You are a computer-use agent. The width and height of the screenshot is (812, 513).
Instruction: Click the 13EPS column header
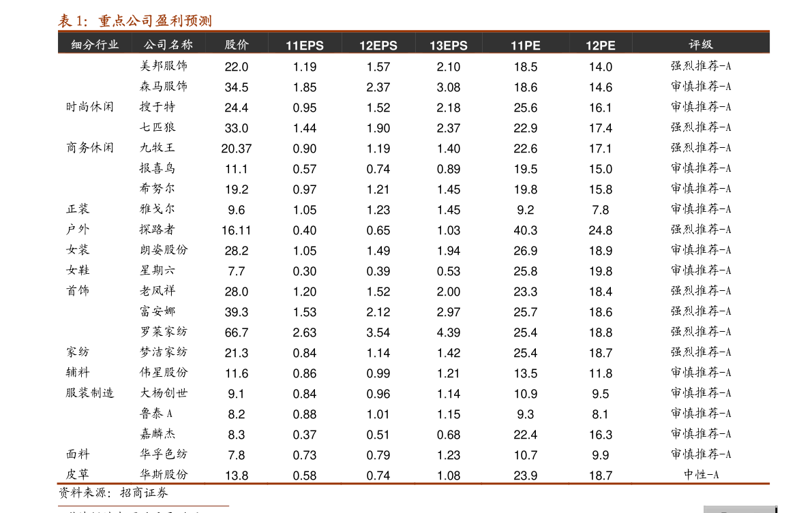[x=448, y=46]
